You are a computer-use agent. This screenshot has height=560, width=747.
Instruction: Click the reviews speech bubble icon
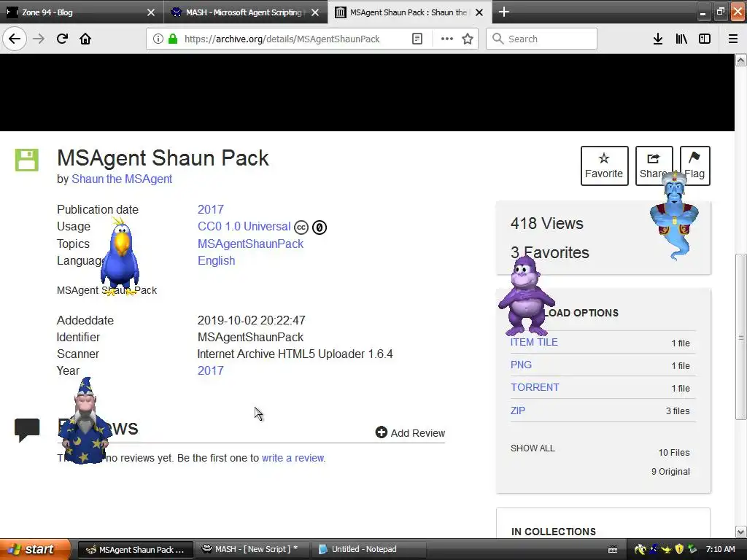[x=27, y=430]
